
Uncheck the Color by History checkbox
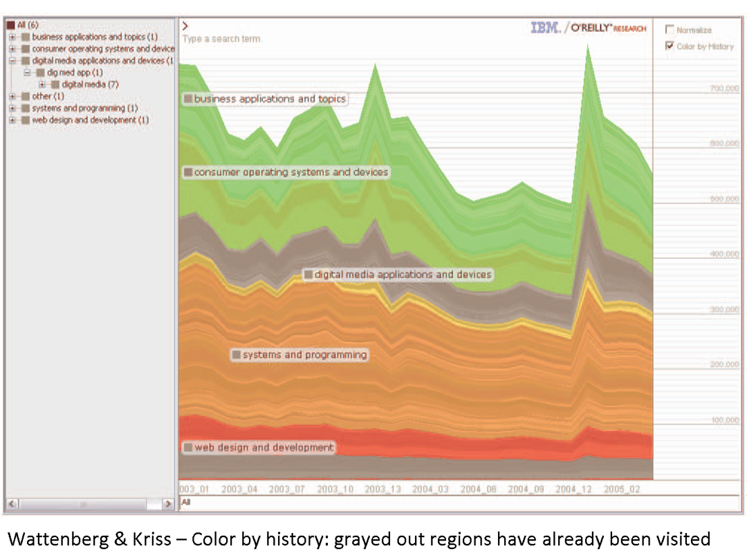[x=669, y=46]
